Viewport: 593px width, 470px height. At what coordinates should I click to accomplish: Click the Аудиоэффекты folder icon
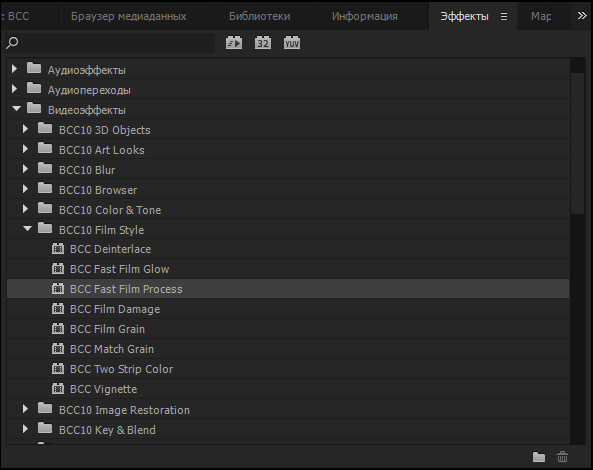tap(34, 68)
